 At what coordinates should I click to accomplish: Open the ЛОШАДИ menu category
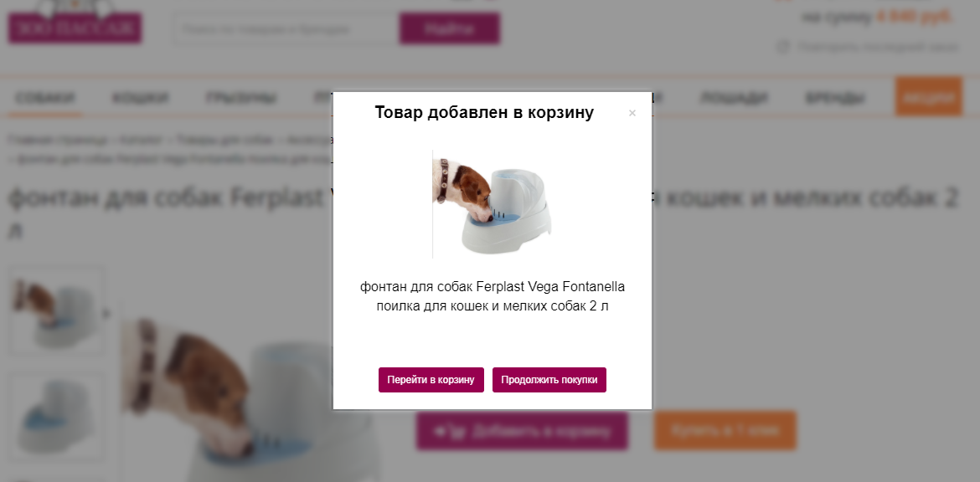click(x=734, y=98)
